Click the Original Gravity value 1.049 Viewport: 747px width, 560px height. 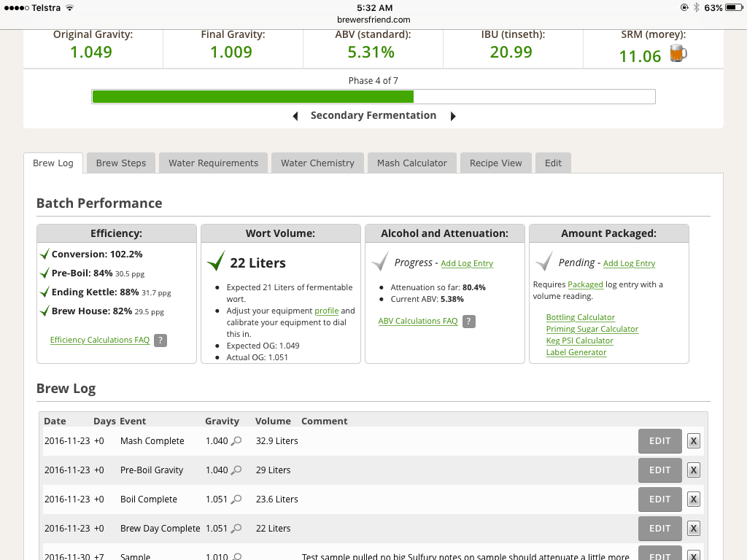[91, 52]
